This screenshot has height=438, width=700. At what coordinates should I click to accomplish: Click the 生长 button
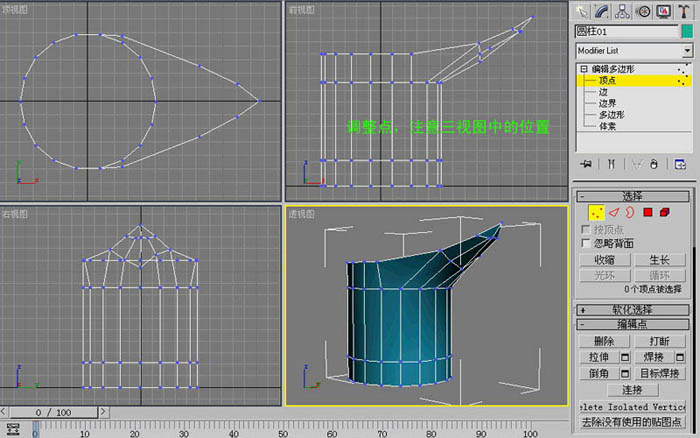click(660, 260)
